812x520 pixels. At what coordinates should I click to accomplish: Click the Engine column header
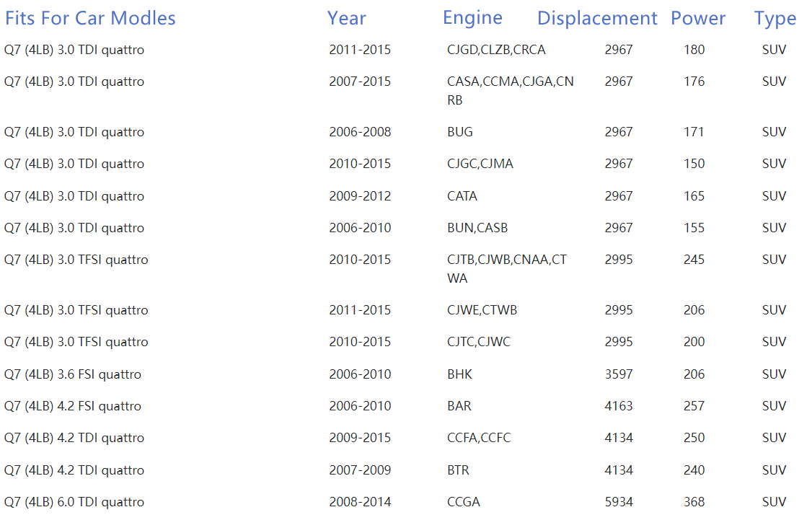click(473, 18)
